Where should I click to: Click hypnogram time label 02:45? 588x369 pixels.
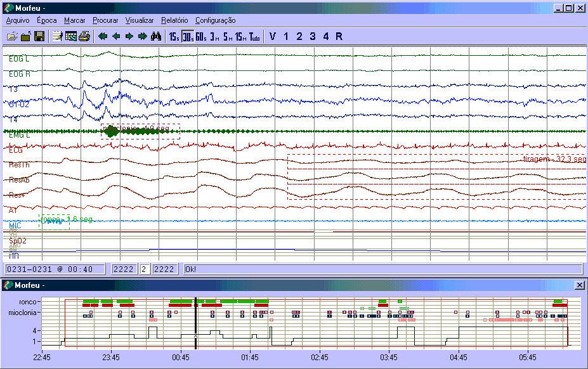pyautogui.click(x=320, y=358)
